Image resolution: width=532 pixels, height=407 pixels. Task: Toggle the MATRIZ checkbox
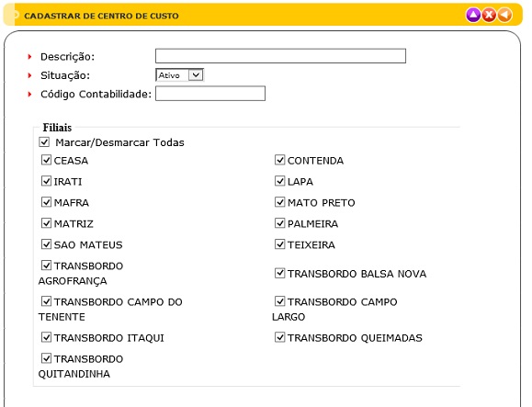point(47,223)
